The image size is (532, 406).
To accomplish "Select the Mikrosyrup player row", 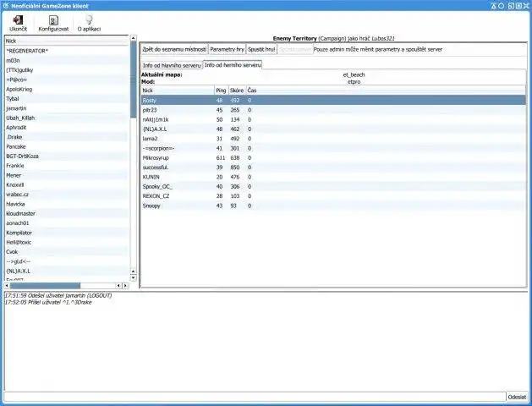I will click(x=333, y=157).
